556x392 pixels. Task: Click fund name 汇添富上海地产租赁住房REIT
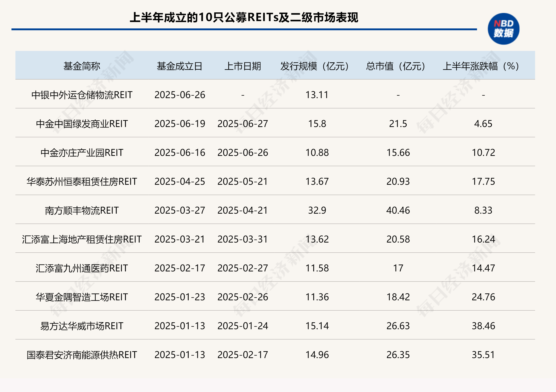(x=82, y=239)
